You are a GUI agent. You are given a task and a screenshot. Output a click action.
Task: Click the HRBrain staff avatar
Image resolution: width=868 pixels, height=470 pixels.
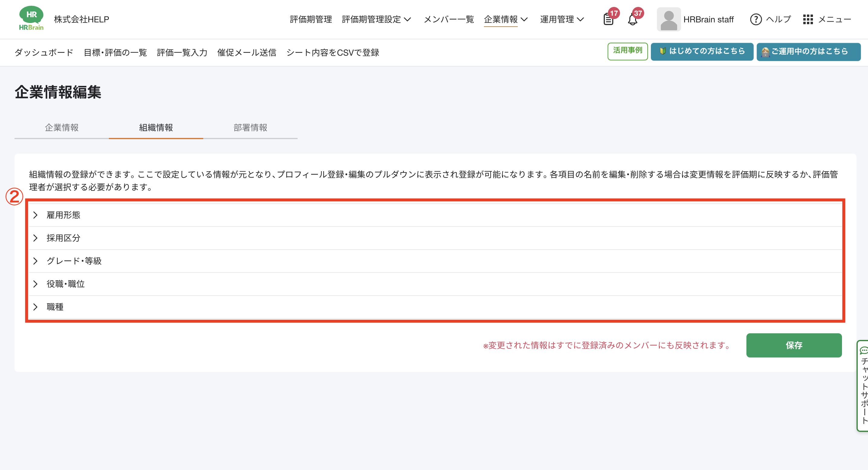[x=668, y=20]
